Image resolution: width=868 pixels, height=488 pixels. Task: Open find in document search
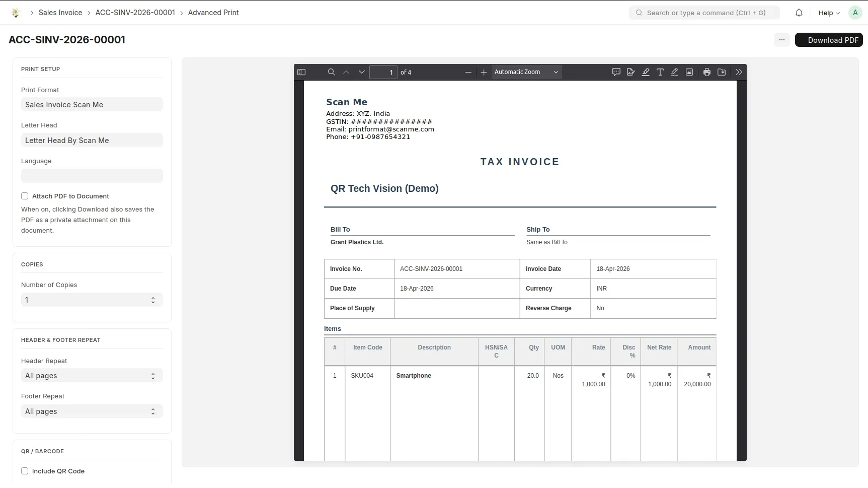click(x=331, y=72)
